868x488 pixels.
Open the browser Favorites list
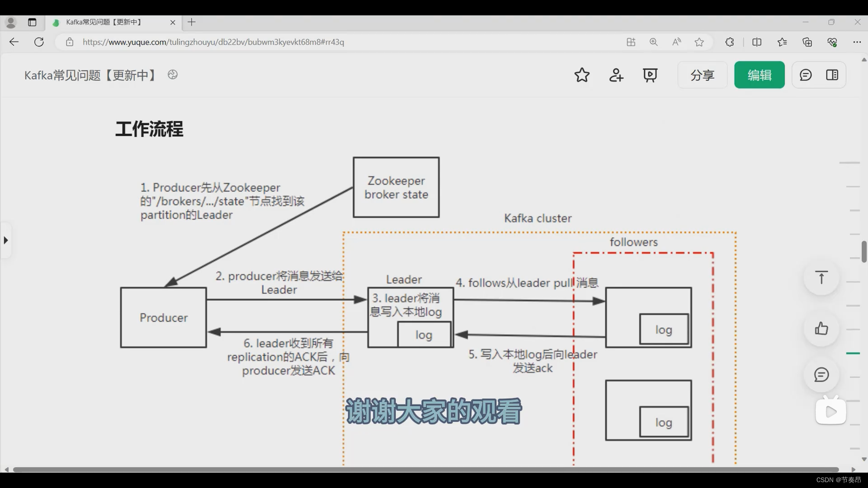(782, 42)
